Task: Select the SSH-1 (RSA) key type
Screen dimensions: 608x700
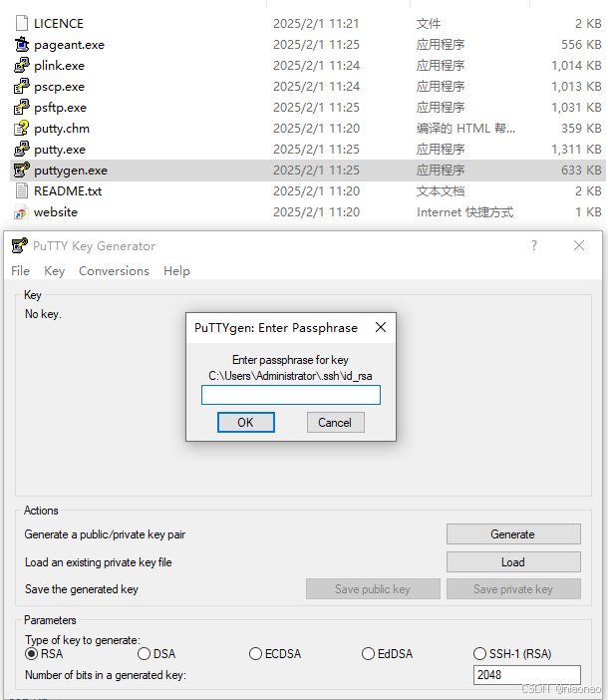Action: pyautogui.click(x=479, y=654)
